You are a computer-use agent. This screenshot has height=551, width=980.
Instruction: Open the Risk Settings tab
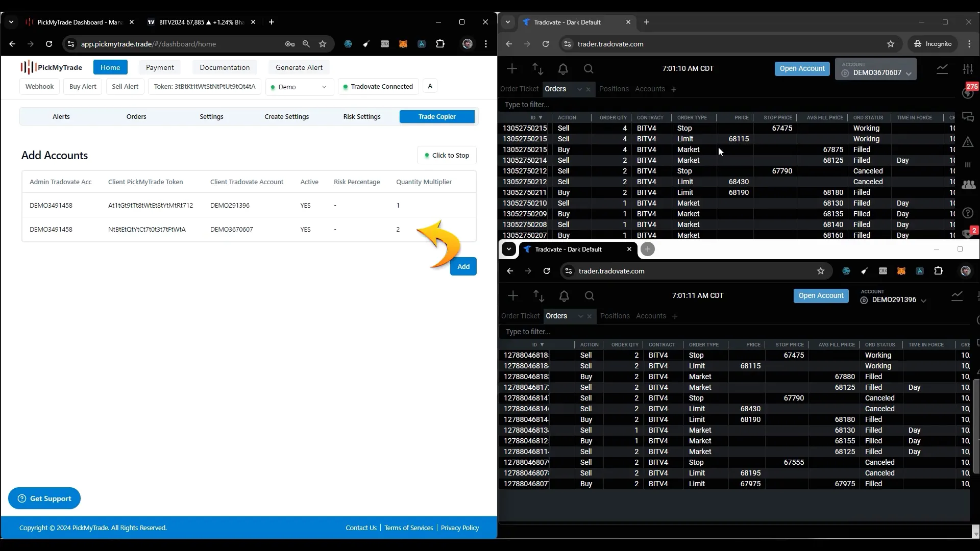pyautogui.click(x=362, y=116)
